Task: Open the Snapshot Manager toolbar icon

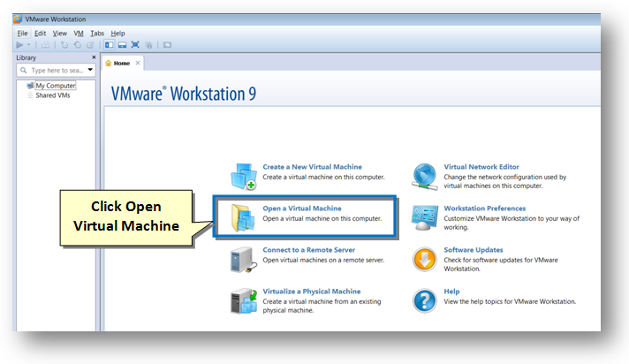Action: click(91, 45)
